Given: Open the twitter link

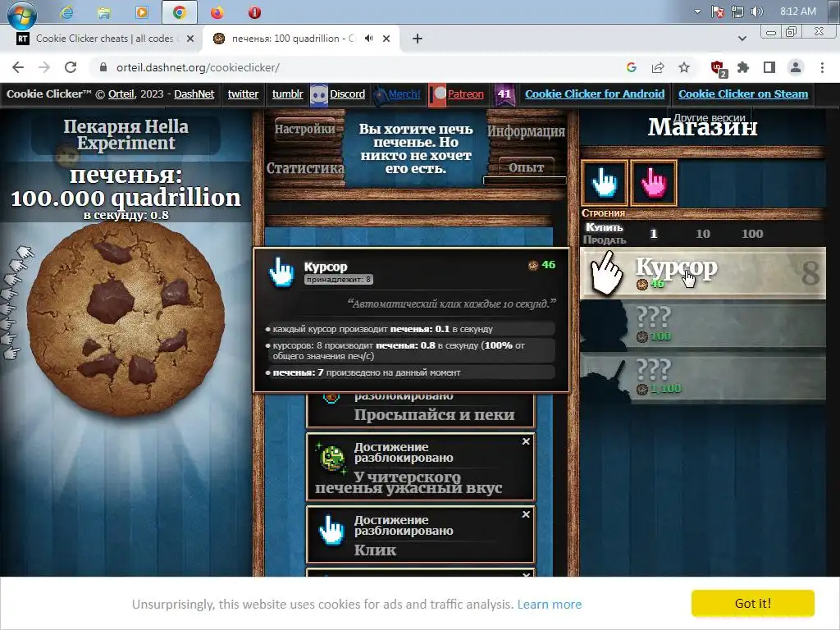Looking at the screenshot, I should point(243,94).
